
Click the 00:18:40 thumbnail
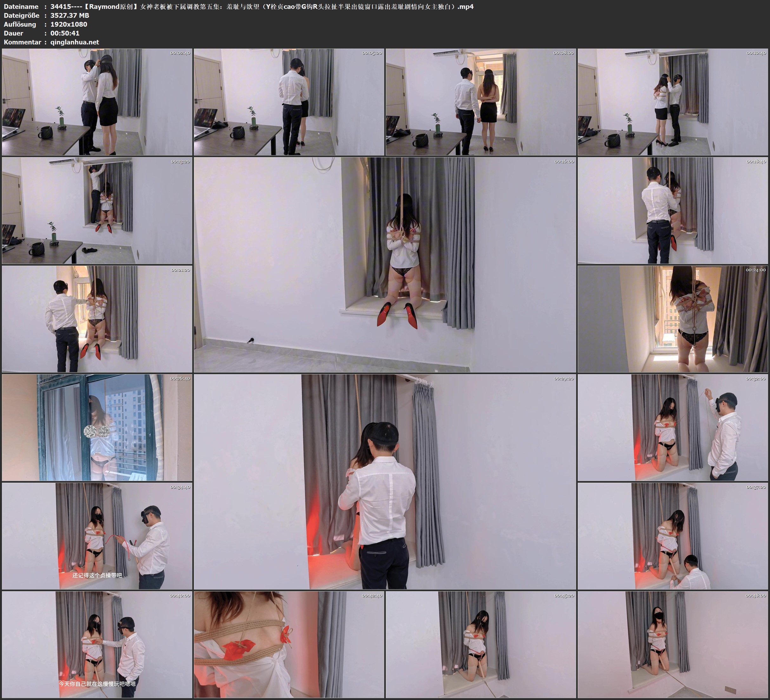click(x=673, y=210)
